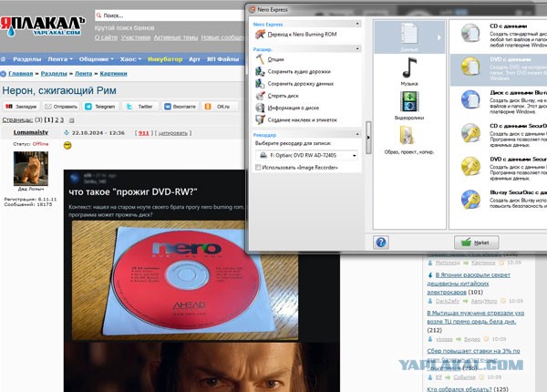The image size is (547, 392).
Task: Enable the «Image Recorder» checkbox
Action: 258,168
